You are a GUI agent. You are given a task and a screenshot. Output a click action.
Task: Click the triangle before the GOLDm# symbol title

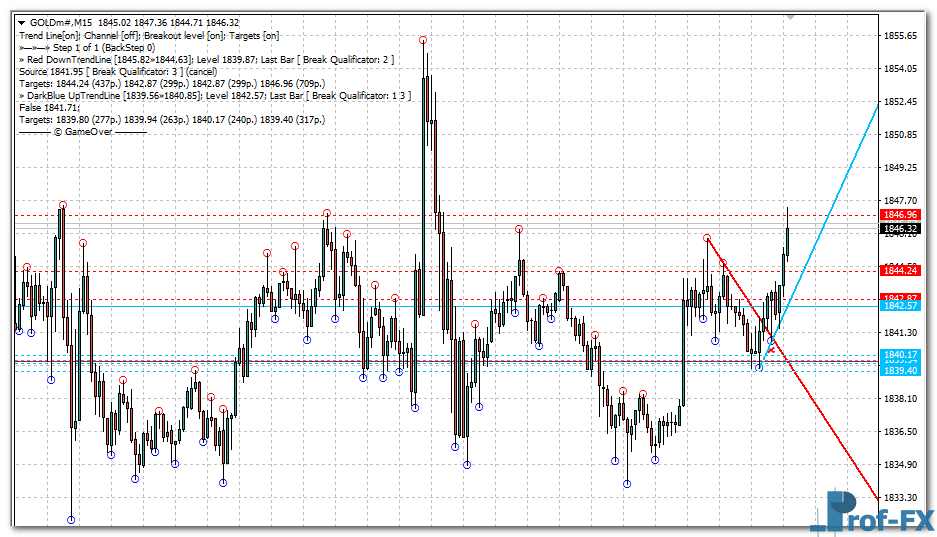point(22,23)
